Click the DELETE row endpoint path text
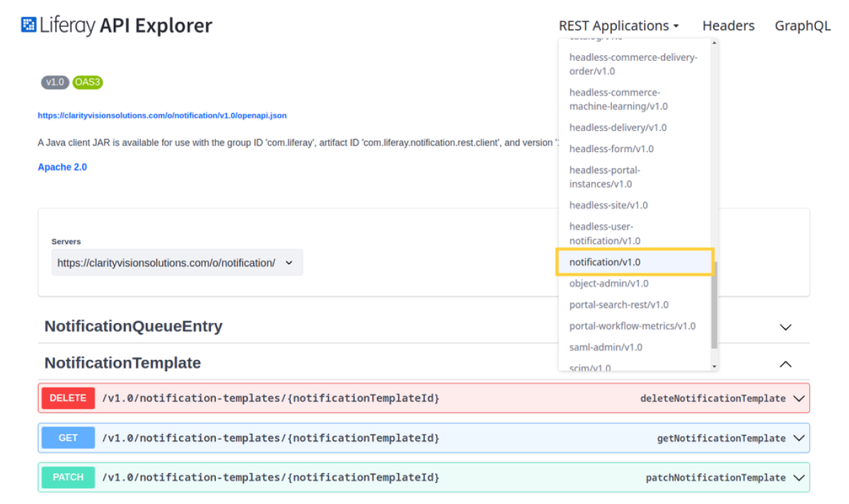Viewport: 849px width, 504px height. [x=271, y=398]
